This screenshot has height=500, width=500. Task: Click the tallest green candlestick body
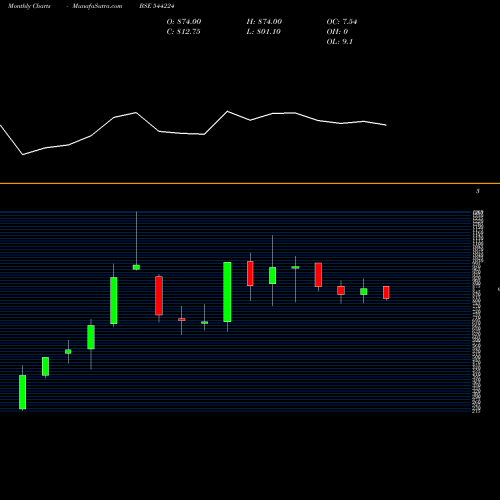(227, 292)
